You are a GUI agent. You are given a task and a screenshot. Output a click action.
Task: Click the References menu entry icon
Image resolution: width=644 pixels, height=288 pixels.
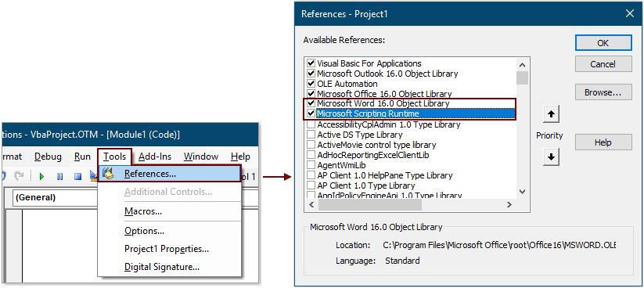point(108,174)
